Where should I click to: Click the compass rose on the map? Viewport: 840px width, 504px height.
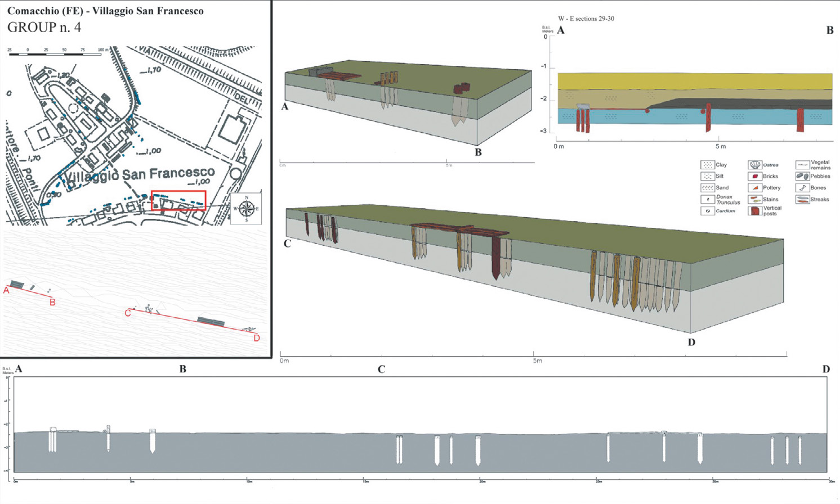pyautogui.click(x=246, y=209)
